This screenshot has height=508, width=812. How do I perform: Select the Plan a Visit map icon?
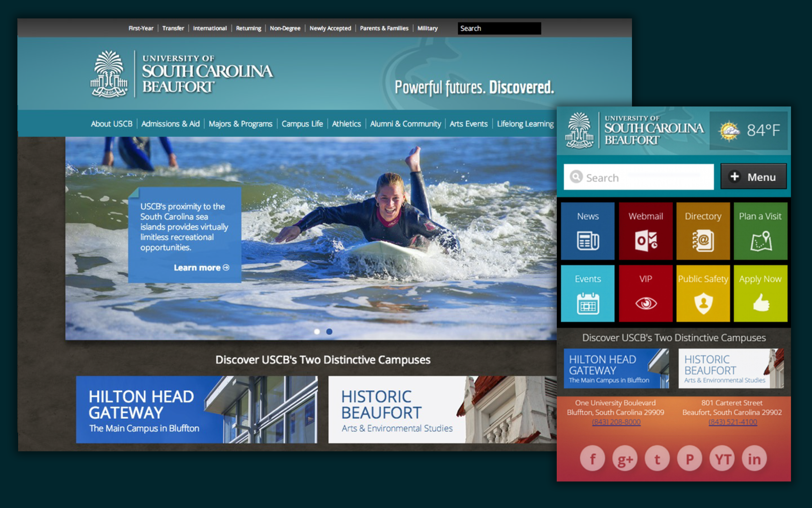[x=761, y=241]
